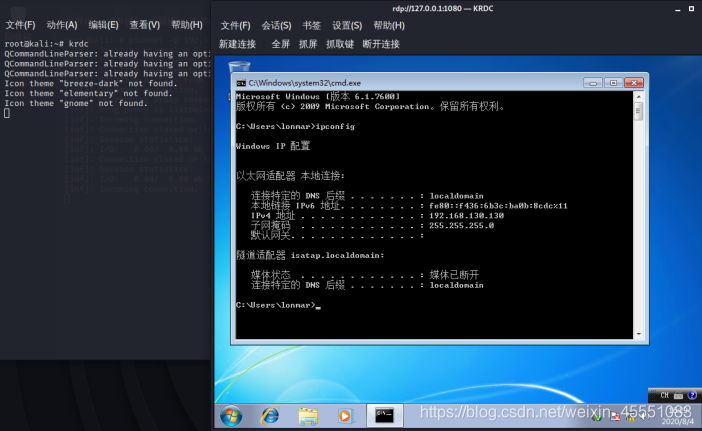The height and width of the screenshot is (431, 702).
Task: Click the language bar help icon
Action: tap(692, 395)
